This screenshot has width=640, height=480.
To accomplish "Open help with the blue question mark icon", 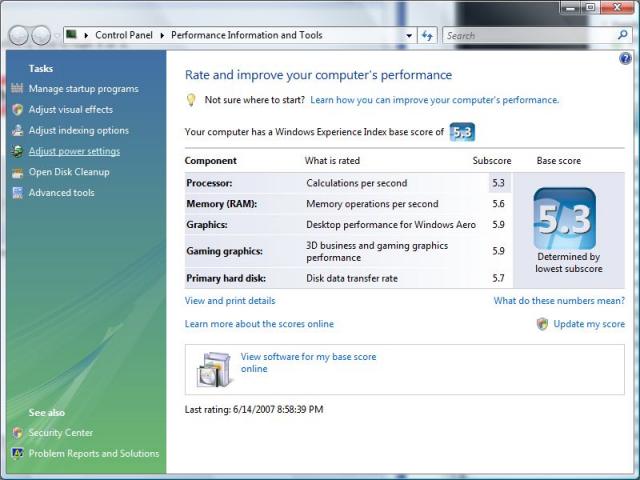I will tap(625, 59).
